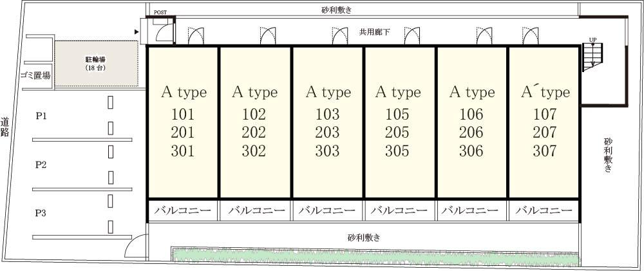Click the バルコニー balcony label under unit 106
The height and width of the screenshot is (271, 644).
(x=471, y=211)
